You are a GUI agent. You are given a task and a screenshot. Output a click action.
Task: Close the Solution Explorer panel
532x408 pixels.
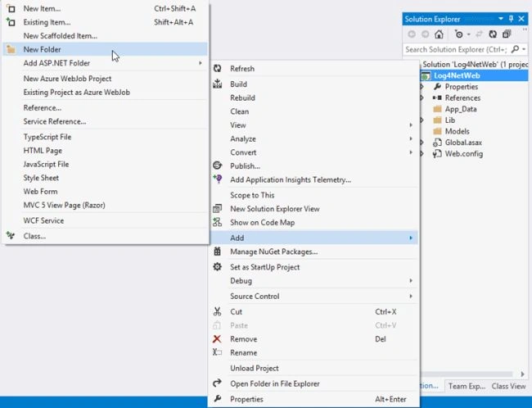coord(521,19)
